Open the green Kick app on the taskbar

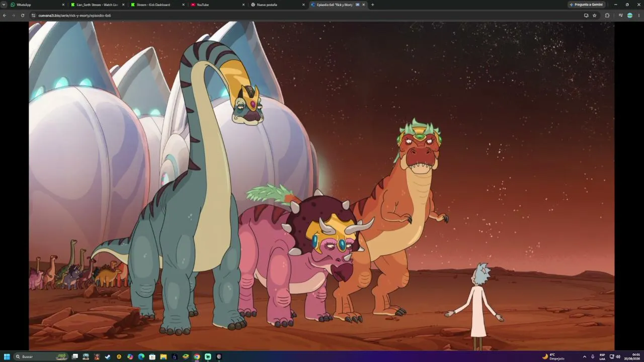tap(208, 356)
